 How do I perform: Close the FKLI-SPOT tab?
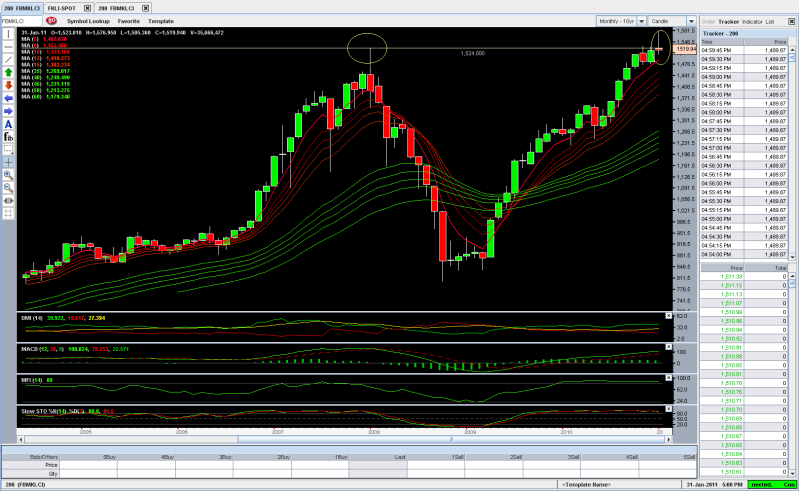[x=87, y=8]
